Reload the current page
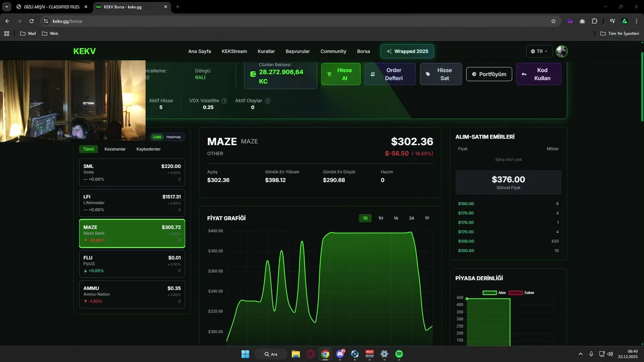Viewport: 644px width, 362px height. (x=31, y=21)
